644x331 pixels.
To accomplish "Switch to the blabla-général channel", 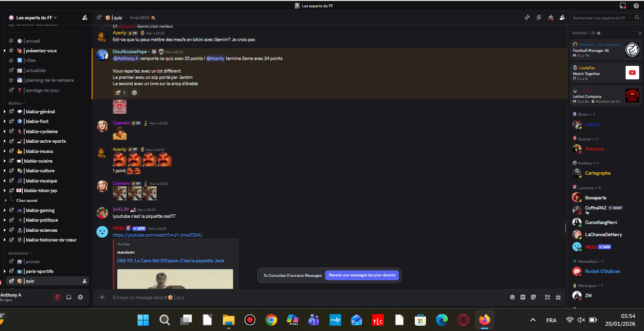I will 47,112.
